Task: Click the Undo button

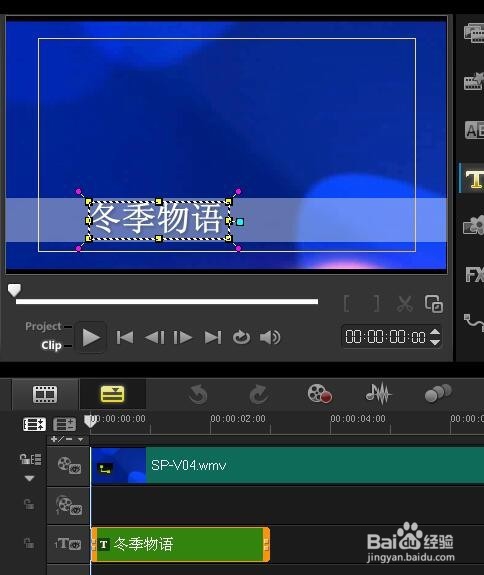Action: (198, 395)
